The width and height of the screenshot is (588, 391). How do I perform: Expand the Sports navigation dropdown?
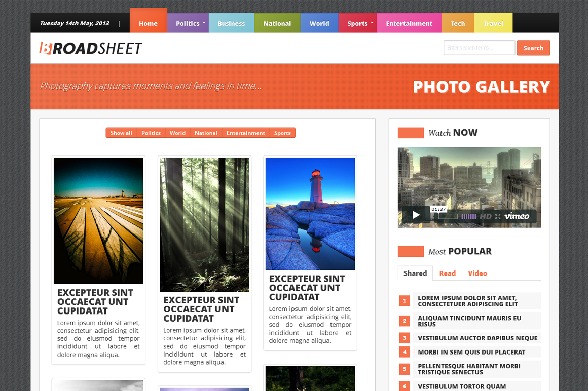358,23
